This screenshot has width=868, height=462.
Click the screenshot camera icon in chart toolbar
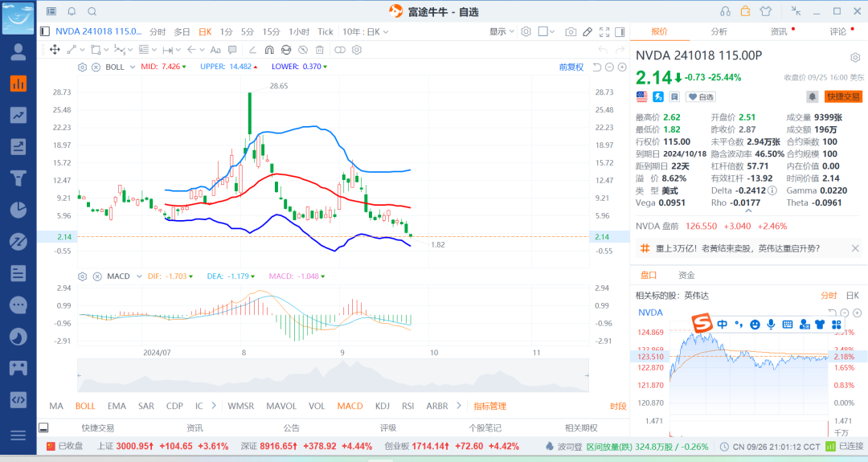click(571, 32)
